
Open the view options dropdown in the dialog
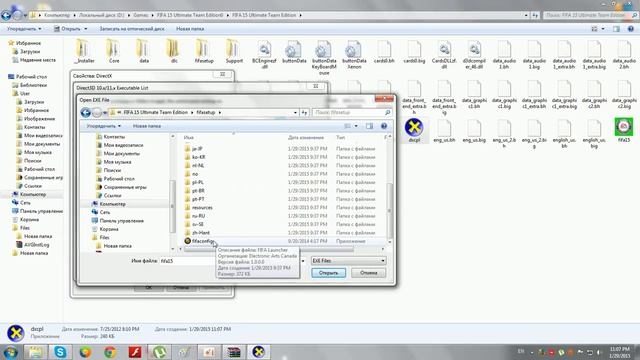click(x=356, y=126)
